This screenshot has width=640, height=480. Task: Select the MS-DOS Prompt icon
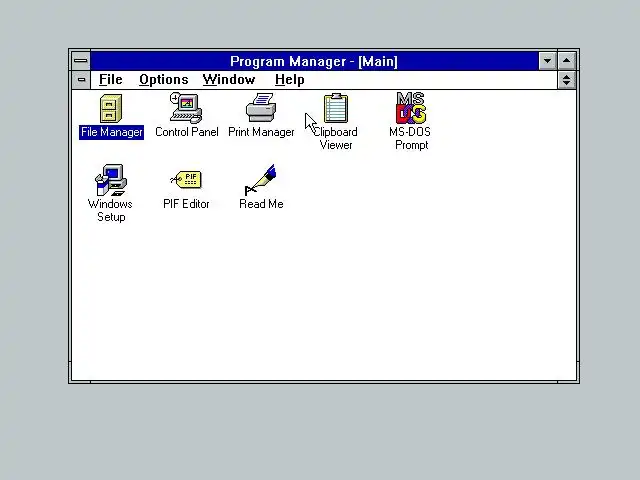click(411, 108)
